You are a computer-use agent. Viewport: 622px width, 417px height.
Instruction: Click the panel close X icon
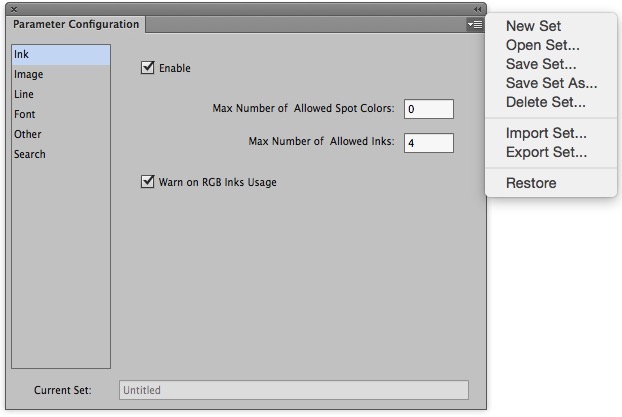pos(13,8)
